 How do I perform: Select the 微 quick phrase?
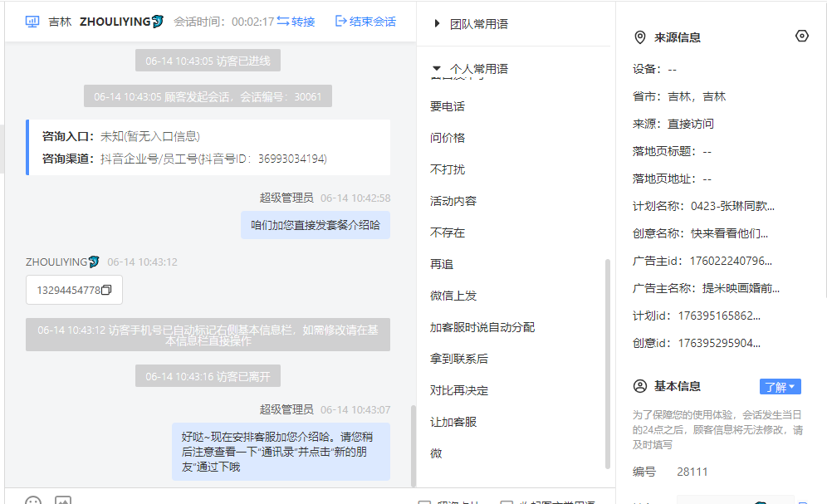coord(436,453)
